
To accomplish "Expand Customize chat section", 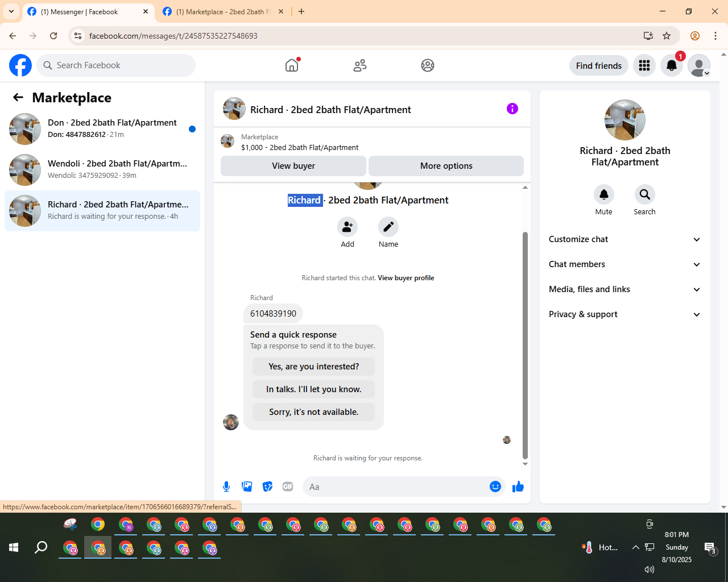I will (624, 239).
